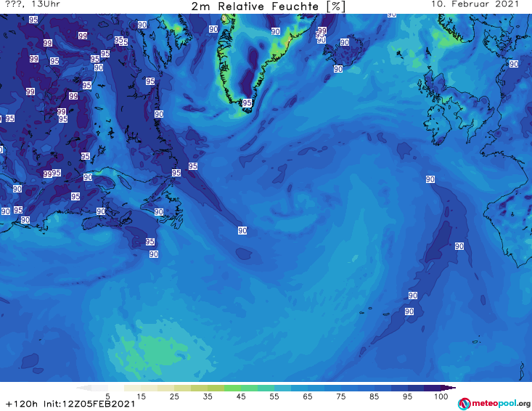Click the date "10. Februar 2021"

click(475, 4)
